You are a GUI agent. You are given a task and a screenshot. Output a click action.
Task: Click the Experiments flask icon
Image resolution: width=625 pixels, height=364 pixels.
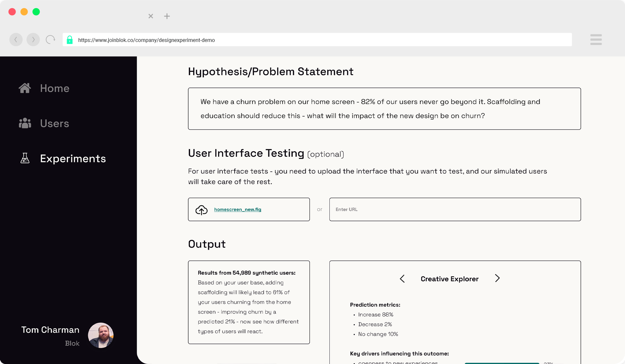25,158
